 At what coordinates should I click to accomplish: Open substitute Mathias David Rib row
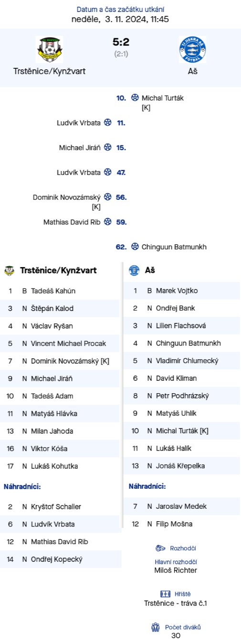coord(61,542)
